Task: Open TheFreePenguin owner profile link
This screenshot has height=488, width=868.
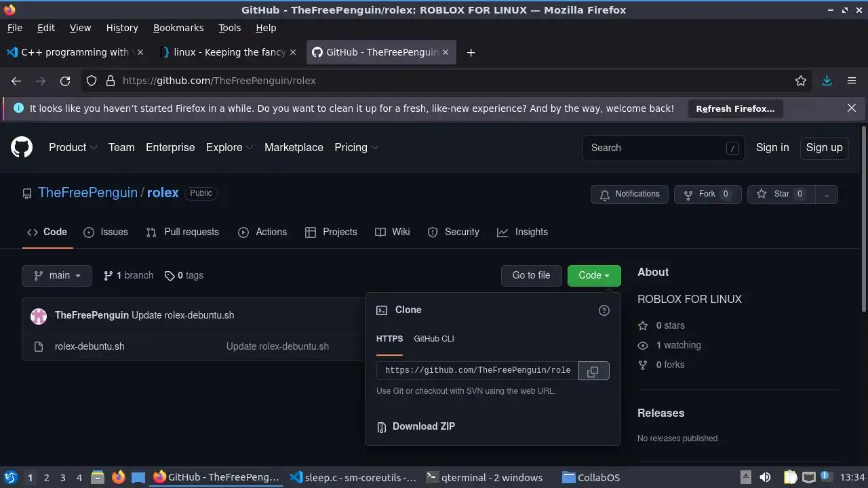Action: [x=87, y=192]
